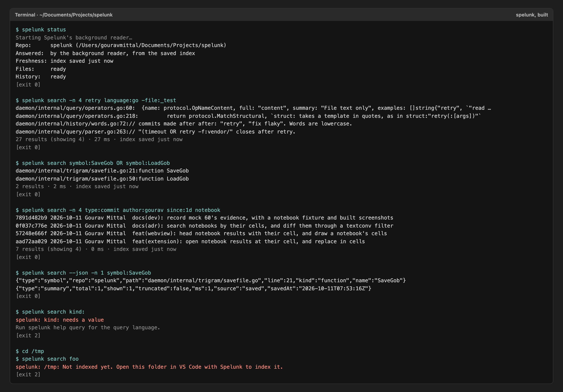Select the 'Starting Spelunk's background reader…' line
Image resolution: width=563 pixels, height=392 pixels.
74,38
